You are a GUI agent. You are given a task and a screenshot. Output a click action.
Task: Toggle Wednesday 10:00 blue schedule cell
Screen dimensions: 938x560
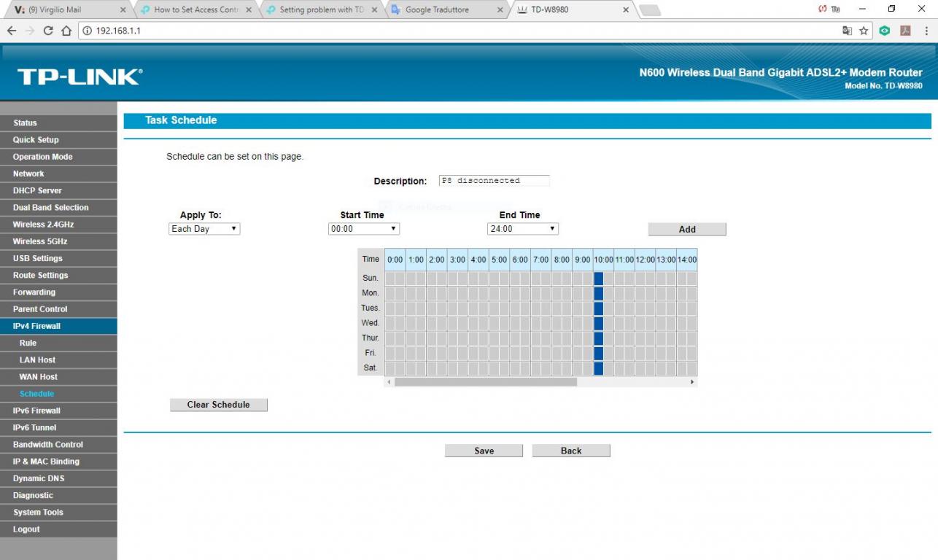click(x=599, y=324)
